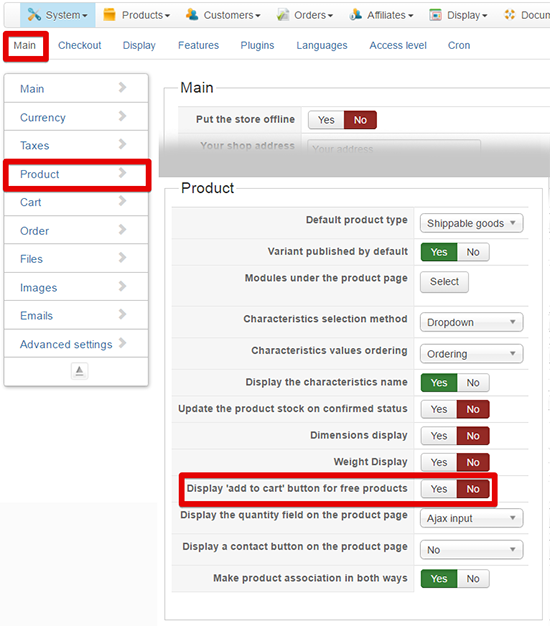Open contact button on product page dropdown
Screen dimensions: 550x626
coord(471,550)
